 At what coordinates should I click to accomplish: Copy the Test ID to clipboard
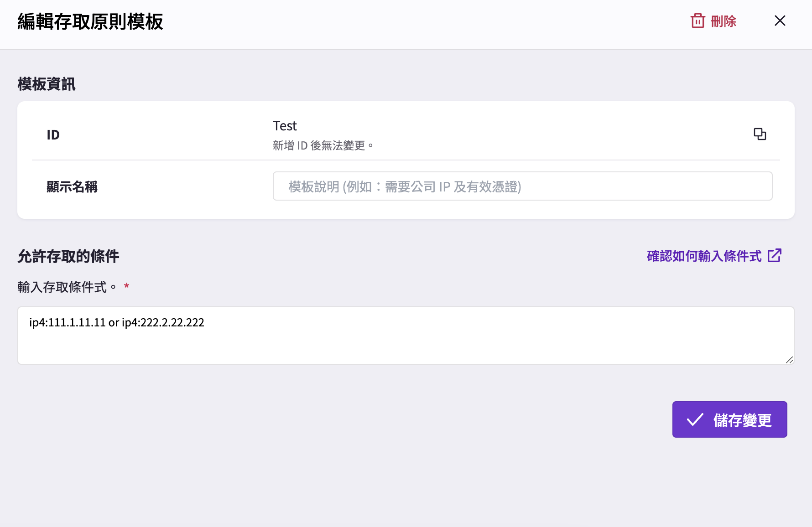coord(760,134)
